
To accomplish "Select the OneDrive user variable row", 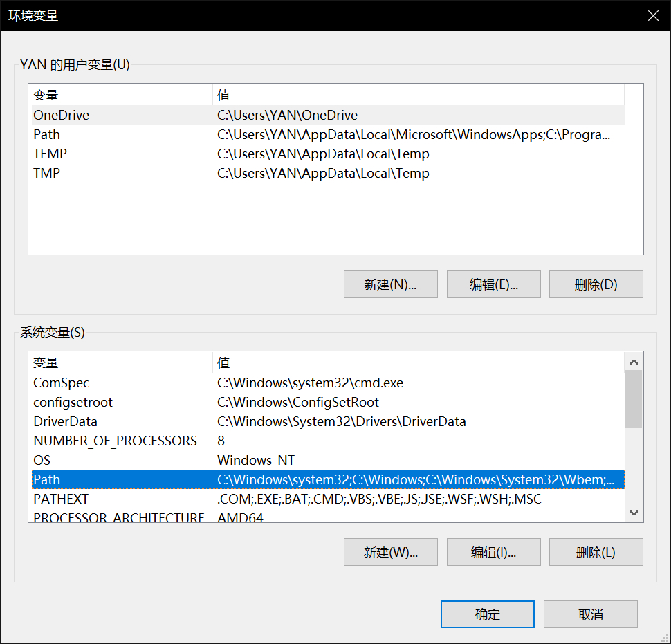I will coord(328,115).
